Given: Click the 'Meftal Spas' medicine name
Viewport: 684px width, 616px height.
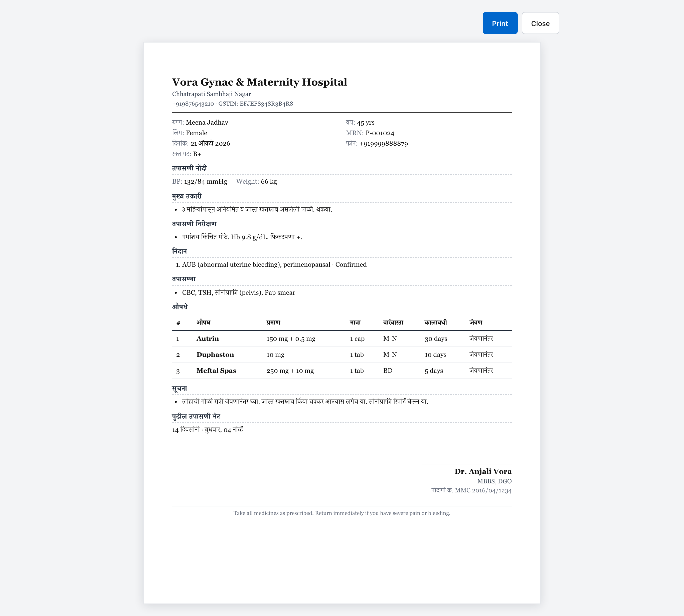Looking at the screenshot, I should [216, 371].
